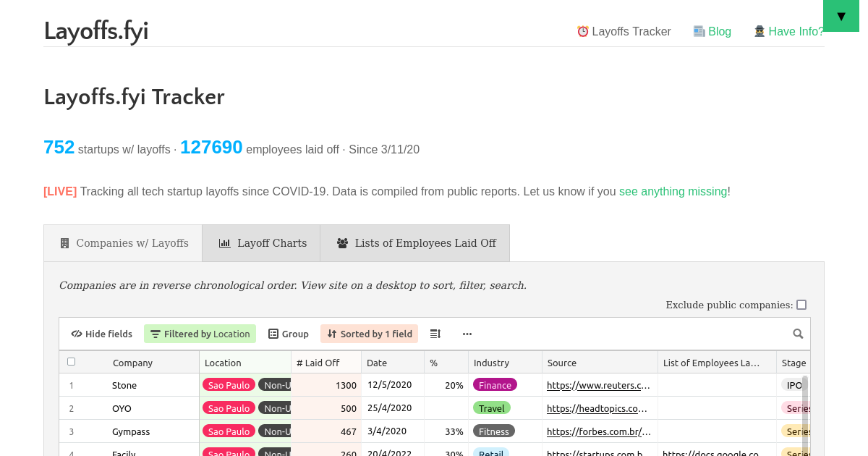This screenshot has width=868, height=456.
Task: Click the # Laid Off column header
Action: 326,363
